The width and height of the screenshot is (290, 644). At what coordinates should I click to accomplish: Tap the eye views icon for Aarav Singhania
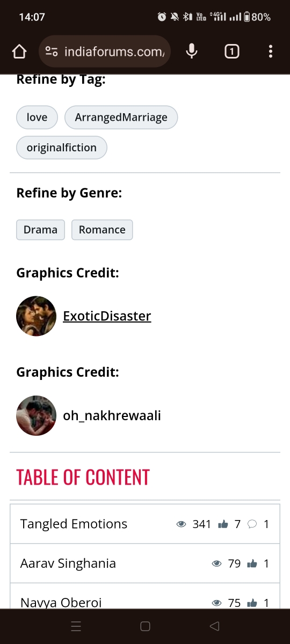(x=217, y=563)
